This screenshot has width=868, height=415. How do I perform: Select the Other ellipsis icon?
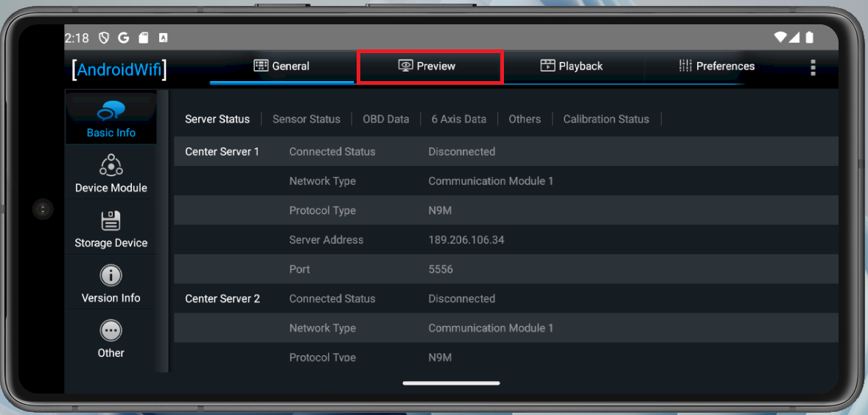click(111, 331)
